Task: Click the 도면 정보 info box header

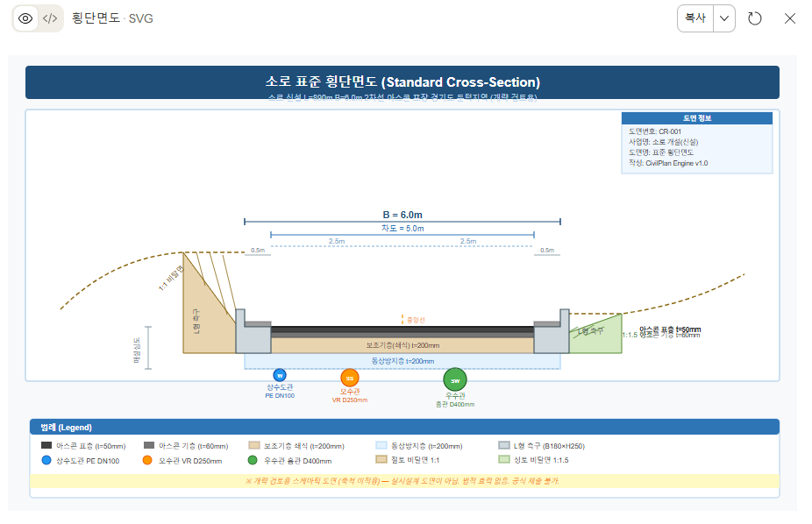Action: 697,117
